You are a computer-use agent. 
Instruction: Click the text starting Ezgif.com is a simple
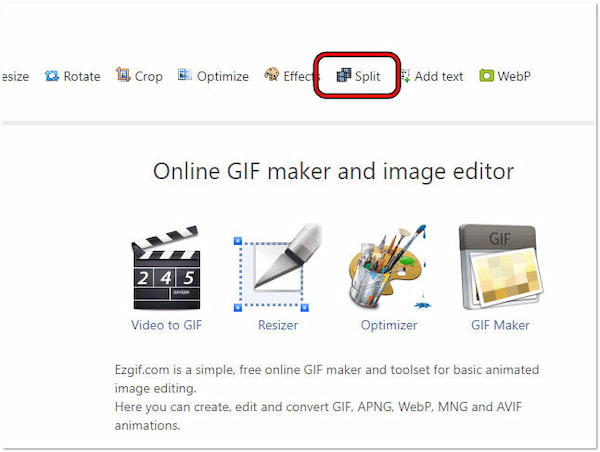327,379
